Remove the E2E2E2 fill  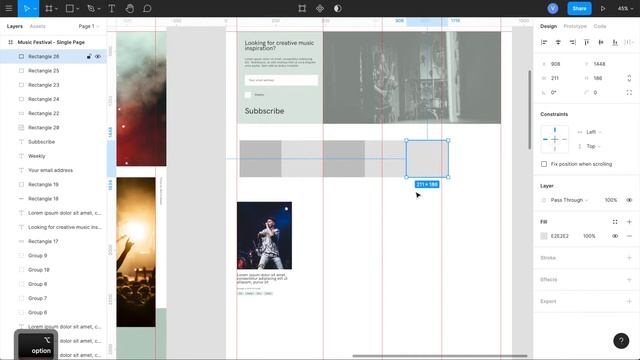(x=629, y=236)
